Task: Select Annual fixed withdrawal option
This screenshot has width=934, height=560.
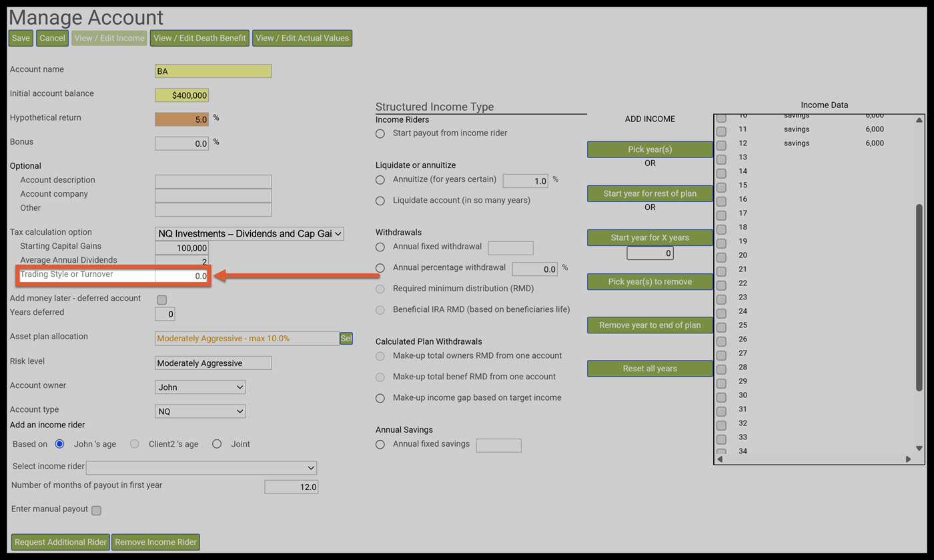Action: click(380, 247)
